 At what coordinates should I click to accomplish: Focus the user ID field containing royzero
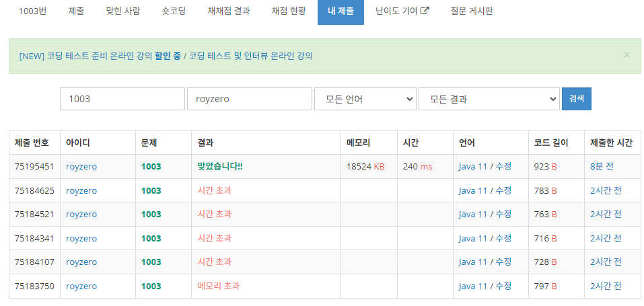coord(249,99)
